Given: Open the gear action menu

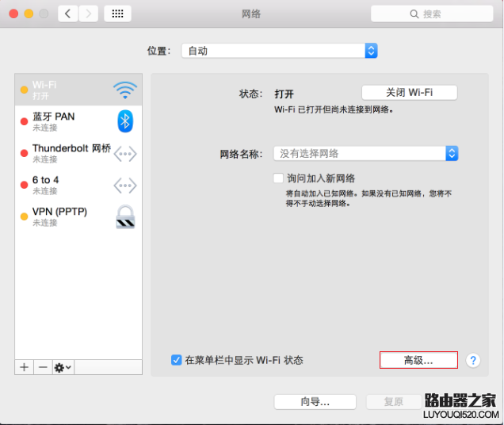Looking at the screenshot, I should [x=63, y=367].
